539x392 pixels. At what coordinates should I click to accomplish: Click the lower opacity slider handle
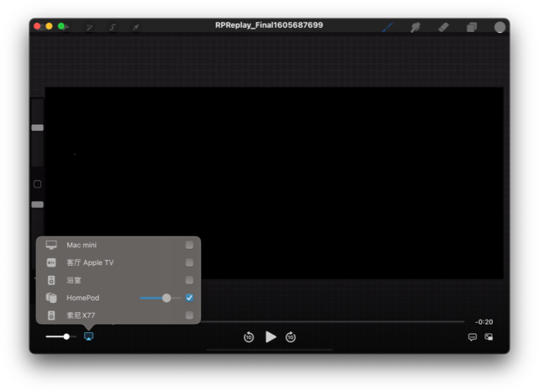click(x=38, y=204)
